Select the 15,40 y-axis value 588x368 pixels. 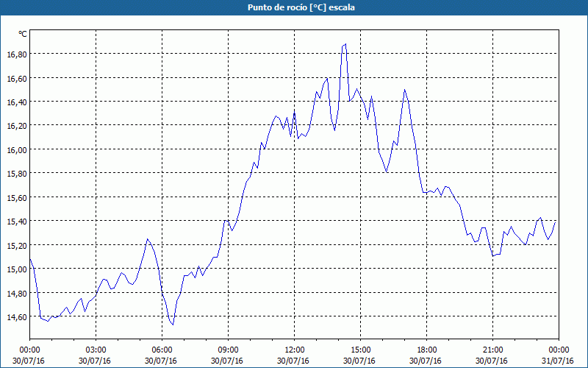click(x=17, y=222)
